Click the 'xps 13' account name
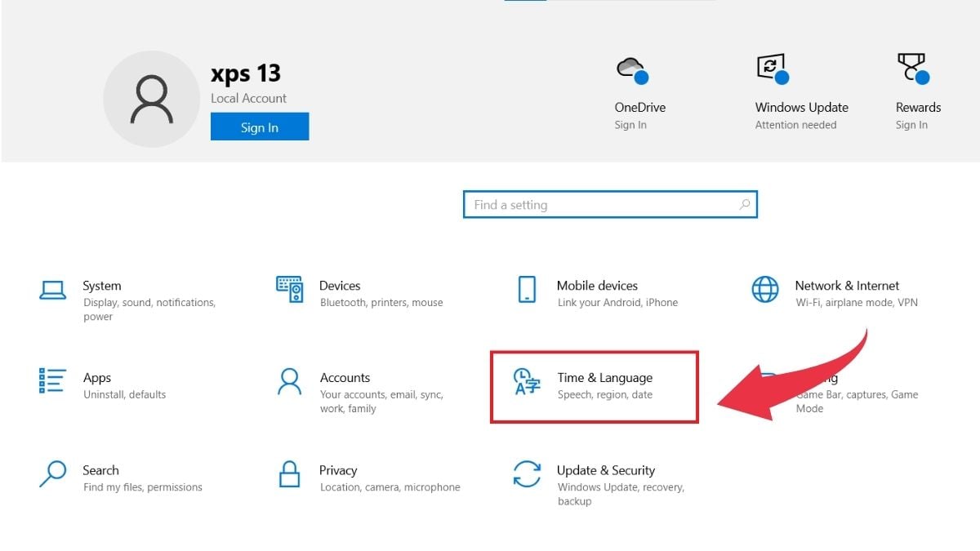This screenshot has width=980, height=551. click(x=246, y=73)
